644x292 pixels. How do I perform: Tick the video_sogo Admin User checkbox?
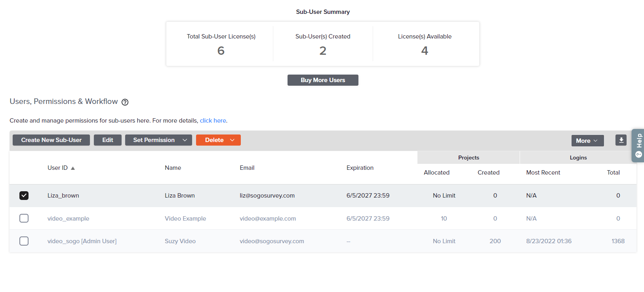[x=24, y=241]
